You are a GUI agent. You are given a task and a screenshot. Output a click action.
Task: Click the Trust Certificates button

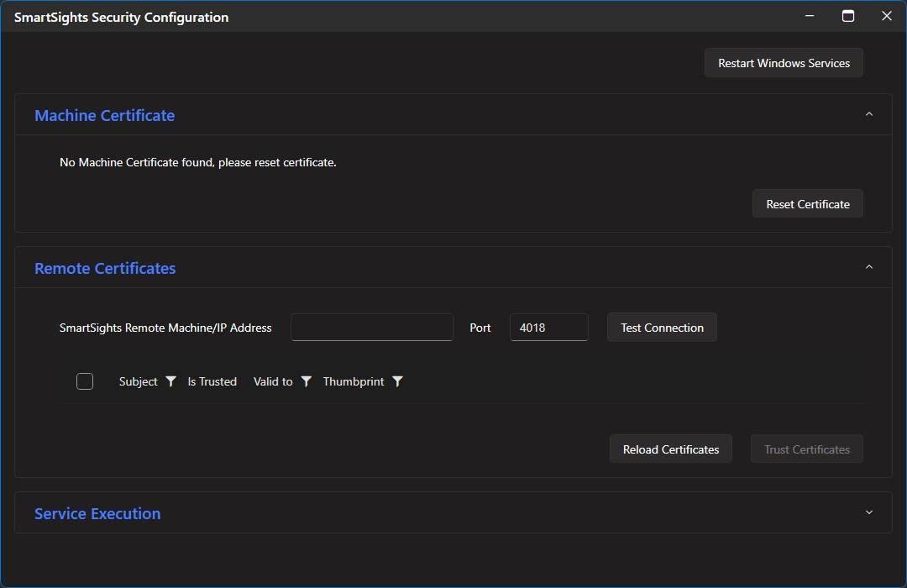click(807, 449)
